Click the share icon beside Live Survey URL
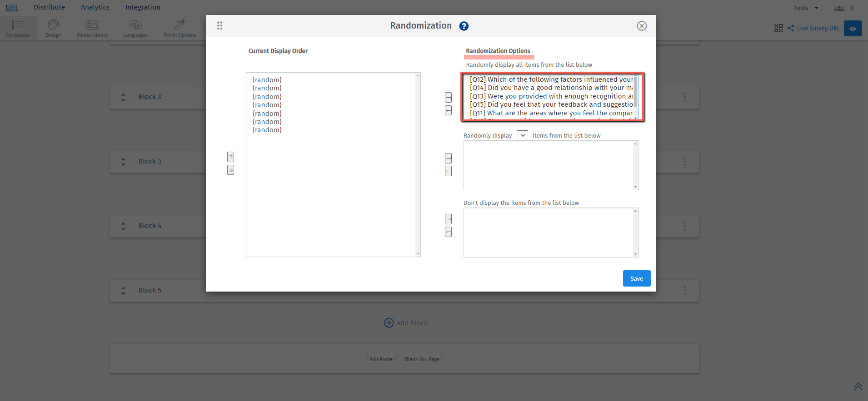Image resolution: width=868 pixels, height=401 pixels. [x=791, y=28]
